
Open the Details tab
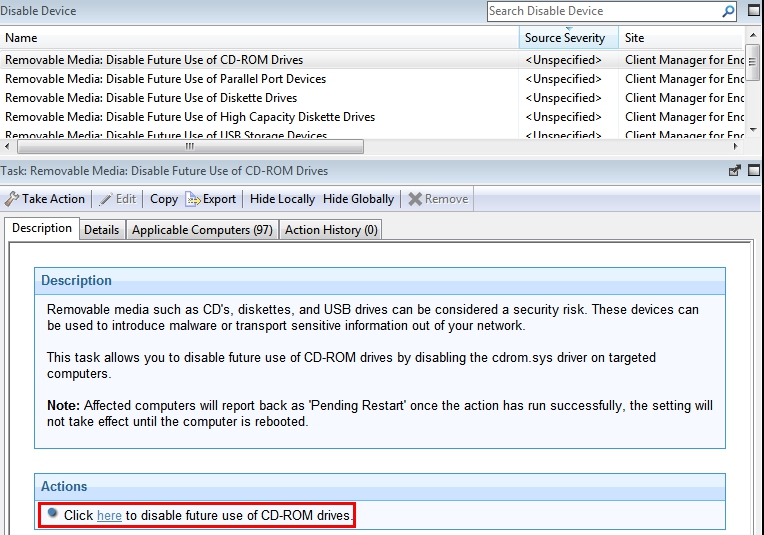coord(101,229)
